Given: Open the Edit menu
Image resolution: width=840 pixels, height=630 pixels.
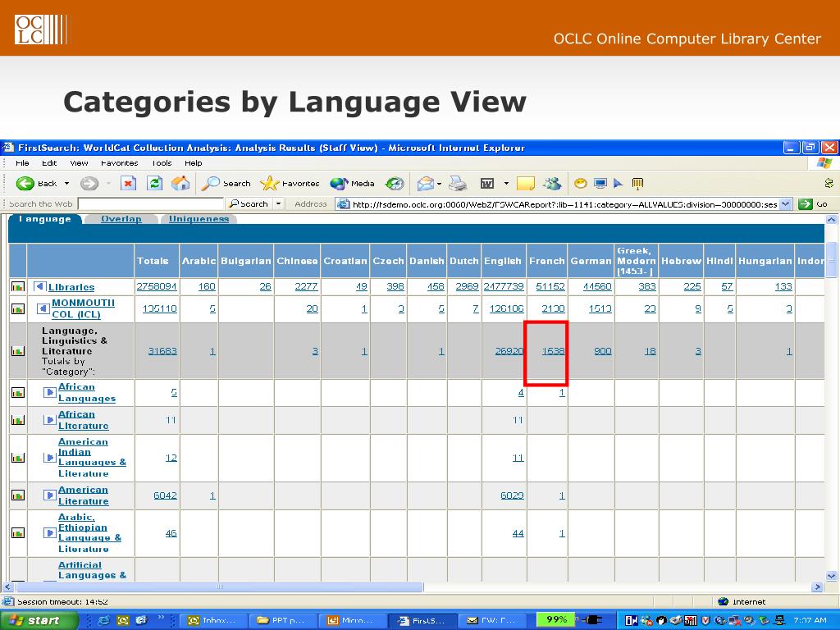Looking at the screenshot, I should coord(49,163).
